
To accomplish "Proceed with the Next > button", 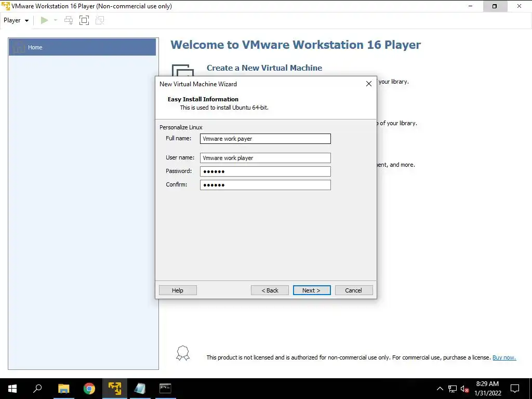I will tap(312, 290).
